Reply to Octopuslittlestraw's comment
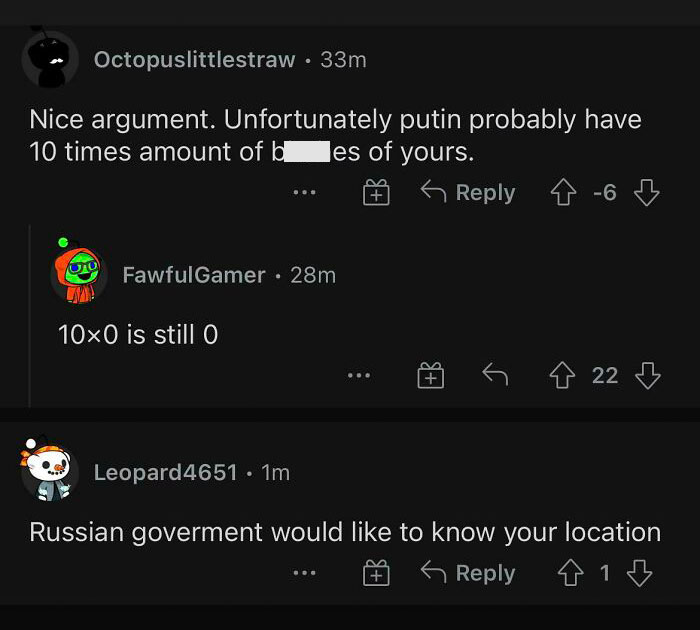This screenshot has width=700, height=630. click(x=468, y=193)
